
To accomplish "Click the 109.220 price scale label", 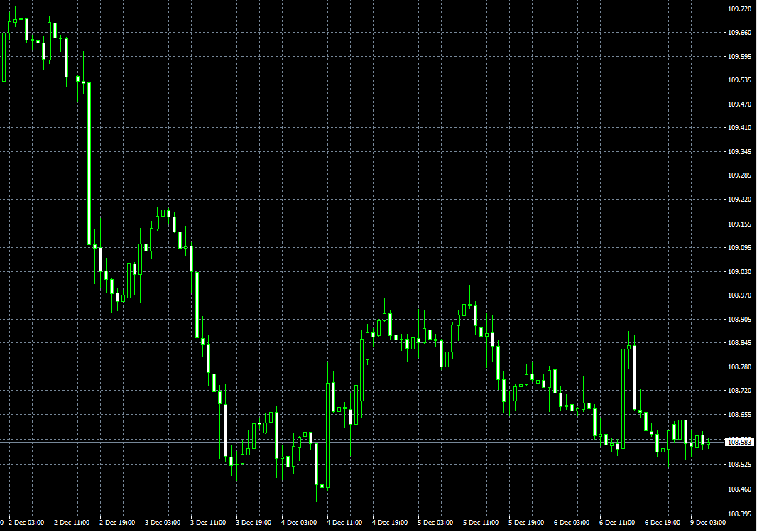I will click(x=740, y=199).
